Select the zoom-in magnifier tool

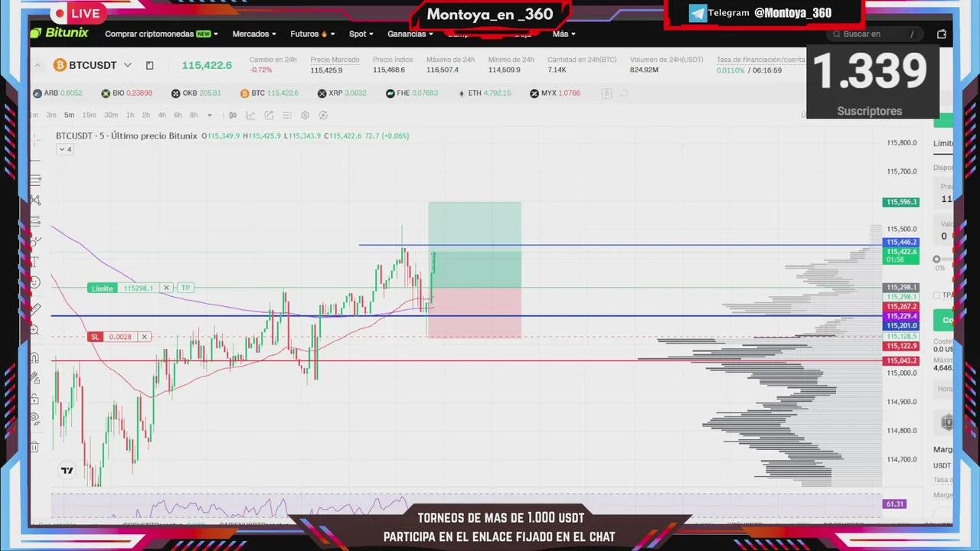tap(35, 331)
